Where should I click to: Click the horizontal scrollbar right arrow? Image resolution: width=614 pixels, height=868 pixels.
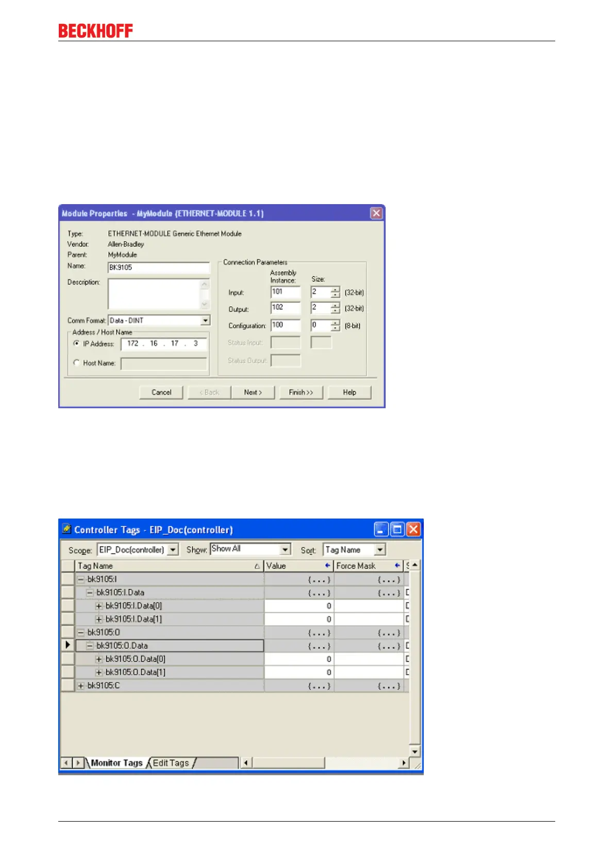405,763
